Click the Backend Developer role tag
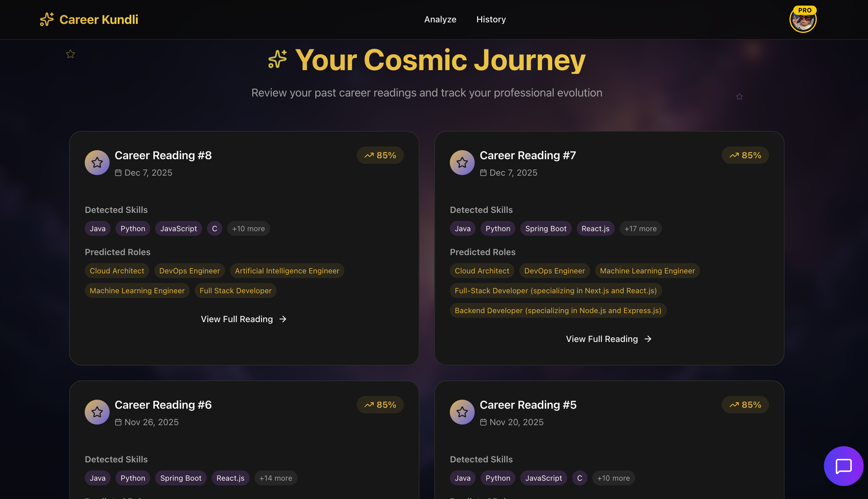Screen dimensions: 868x499 pos(558,311)
